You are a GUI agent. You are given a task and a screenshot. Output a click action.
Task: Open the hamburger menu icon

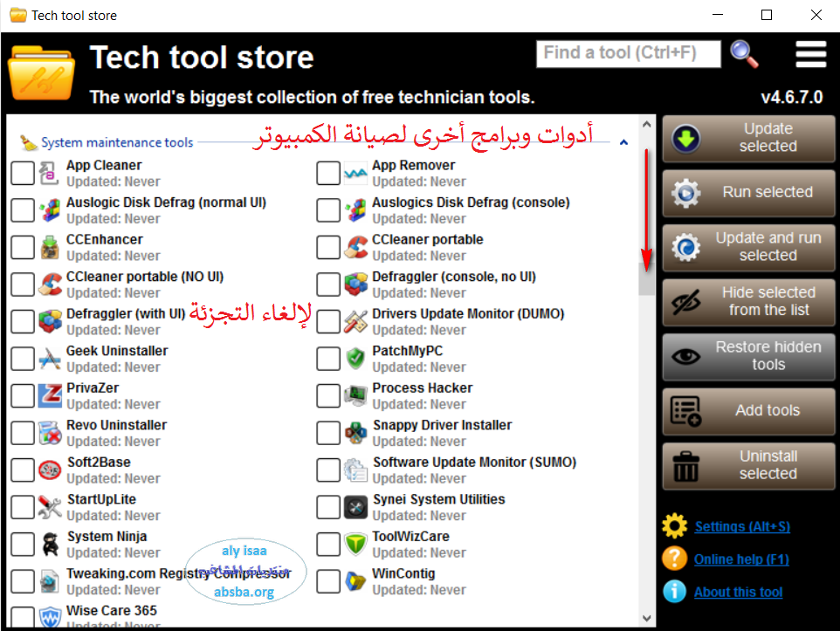[x=810, y=54]
